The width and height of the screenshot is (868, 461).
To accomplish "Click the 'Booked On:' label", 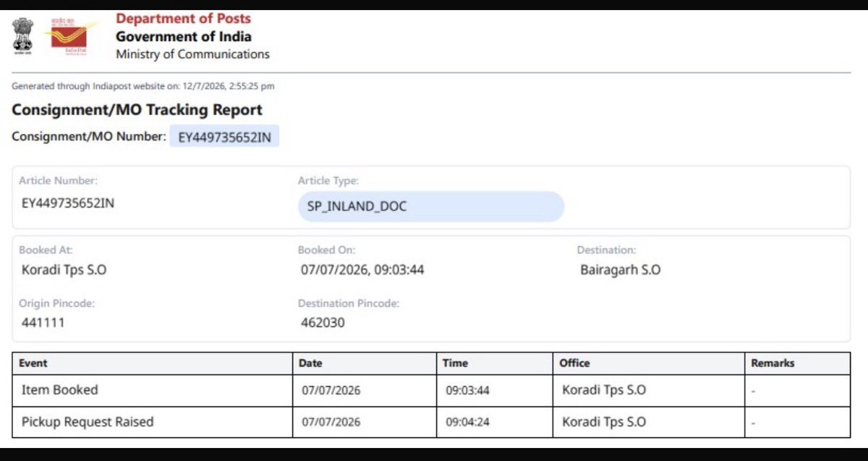I will [326, 250].
